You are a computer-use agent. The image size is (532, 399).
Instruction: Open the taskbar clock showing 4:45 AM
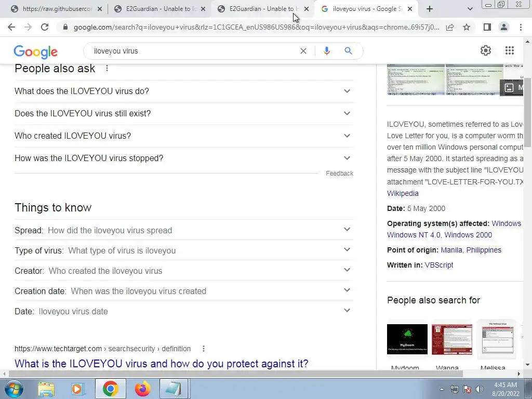click(x=506, y=389)
